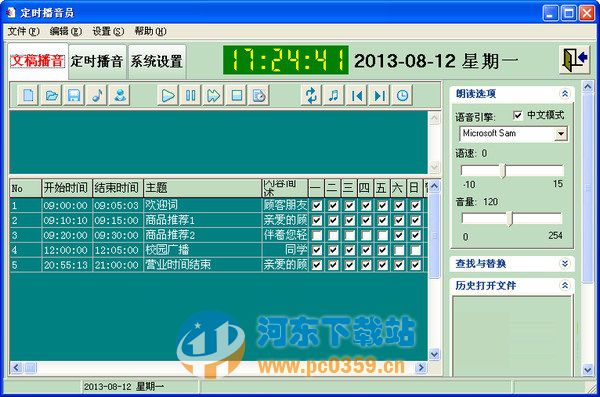The width and height of the screenshot is (600, 397).
Task: Open the 帮助(H) menu
Action: pyautogui.click(x=150, y=31)
